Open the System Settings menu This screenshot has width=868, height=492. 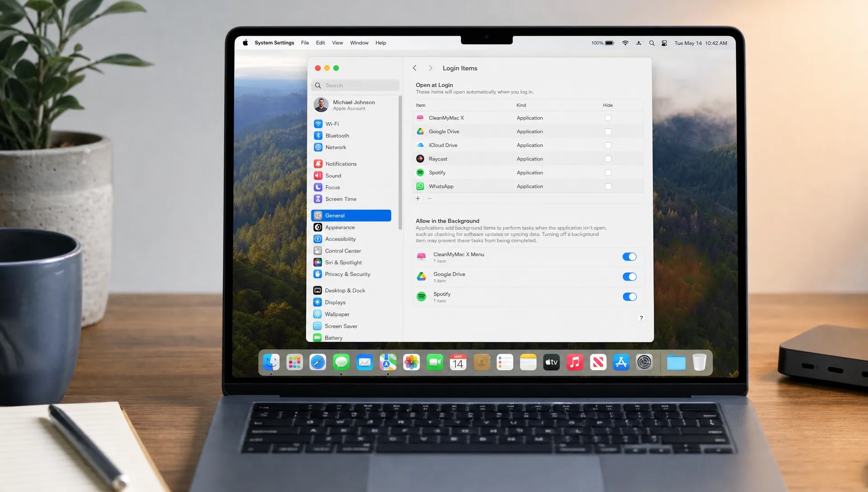(x=274, y=43)
